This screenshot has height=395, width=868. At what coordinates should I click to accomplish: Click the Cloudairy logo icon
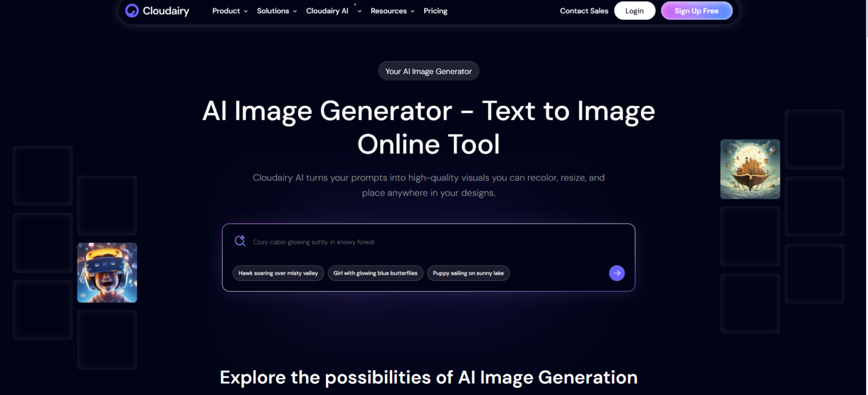pos(131,10)
